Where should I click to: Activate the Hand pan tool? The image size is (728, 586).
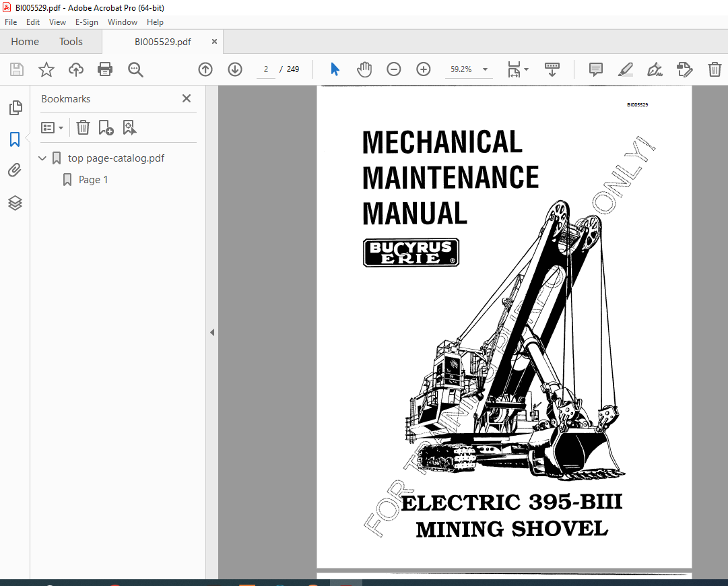[x=364, y=69]
